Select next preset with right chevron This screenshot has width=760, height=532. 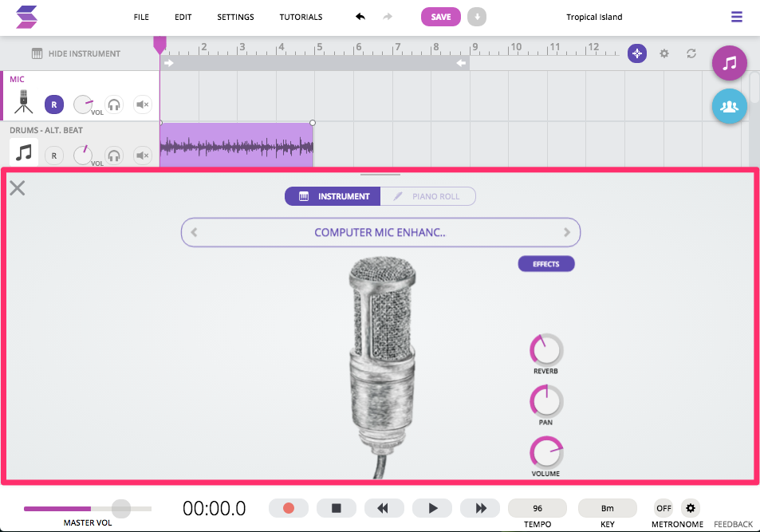566,232
